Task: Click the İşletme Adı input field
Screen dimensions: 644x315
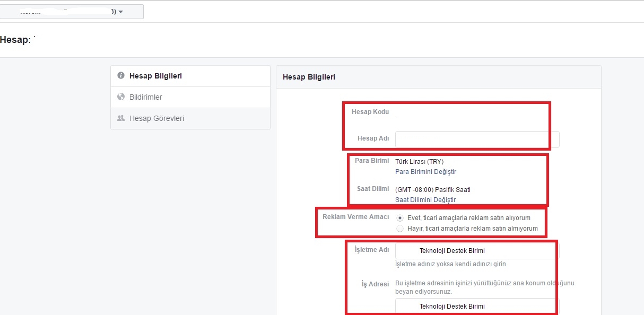Action: pos(477,251)
